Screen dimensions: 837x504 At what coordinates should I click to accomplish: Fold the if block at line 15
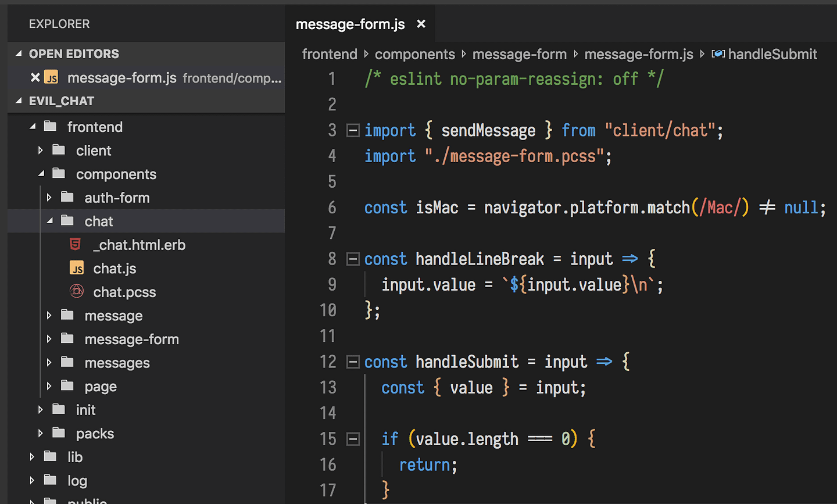[x=353, y=439]
